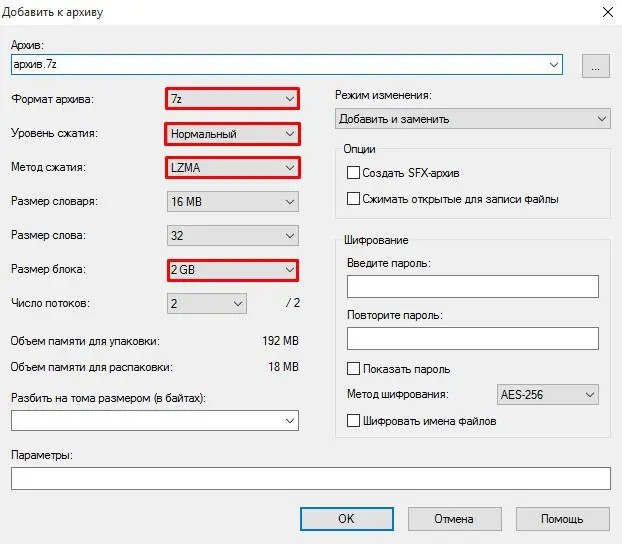Viewport: 622px width, 544px height.
Task: Click the Метод сжатия label
Action: 48,167
